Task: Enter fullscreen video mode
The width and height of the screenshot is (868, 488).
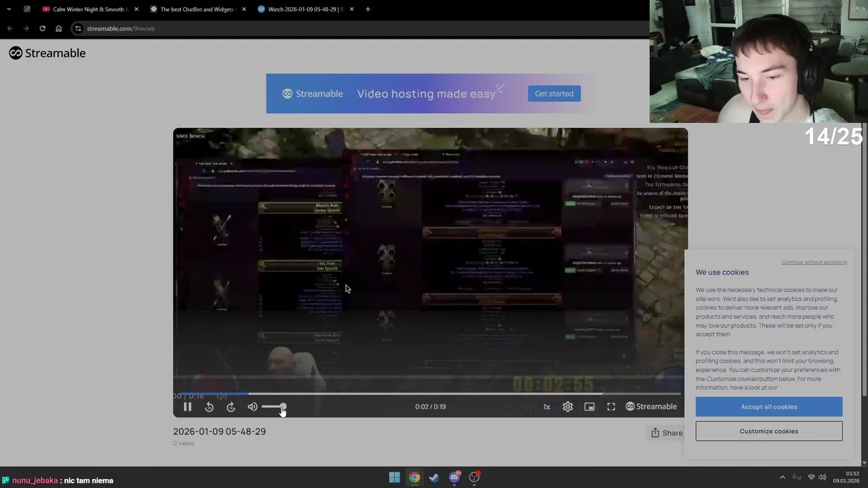Action: pos(611,407)
